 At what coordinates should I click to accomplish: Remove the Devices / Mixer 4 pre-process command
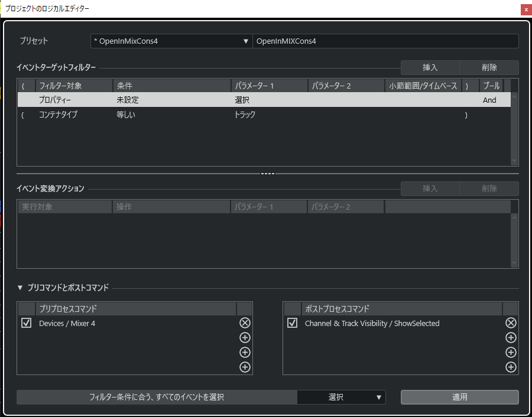245,322
